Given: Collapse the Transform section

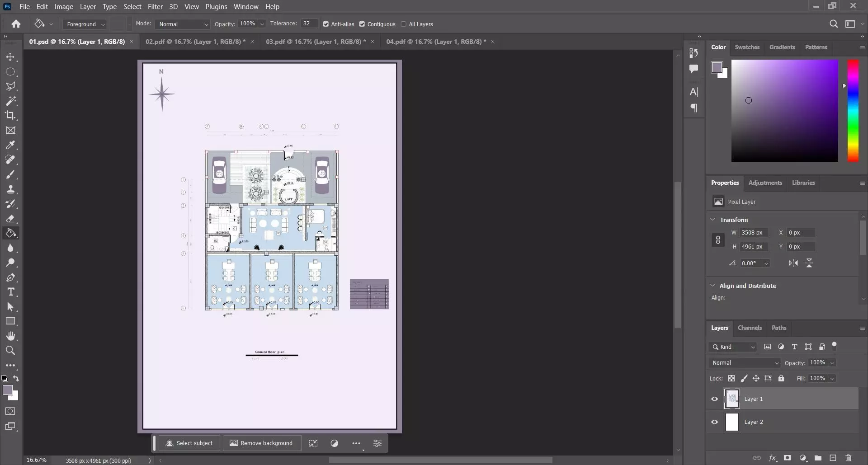Looking at the screenshot, I should (x=713, y=220).
